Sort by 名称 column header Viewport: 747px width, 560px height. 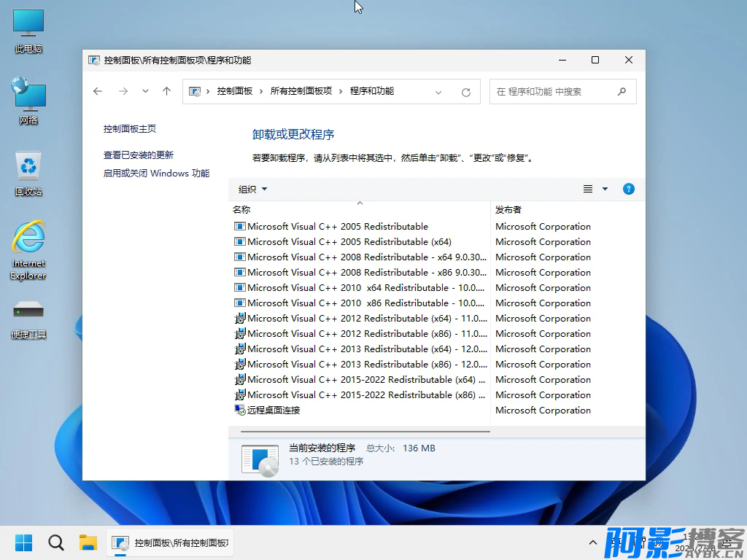[360, 209]
